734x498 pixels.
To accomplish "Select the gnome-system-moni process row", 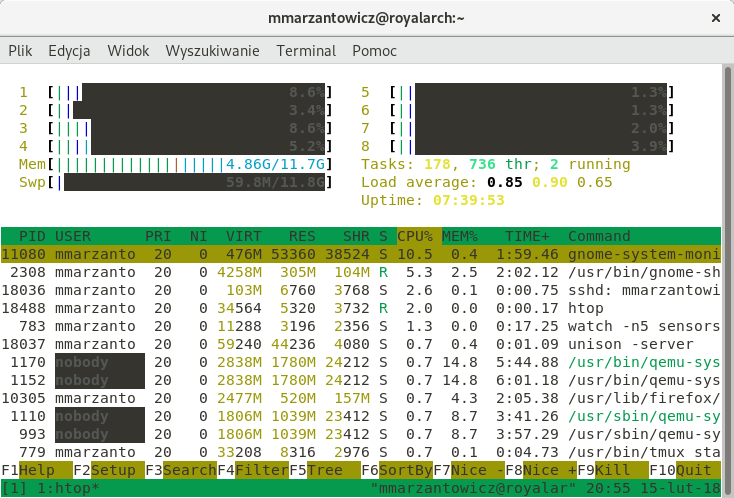I will (x=360, y=254).
